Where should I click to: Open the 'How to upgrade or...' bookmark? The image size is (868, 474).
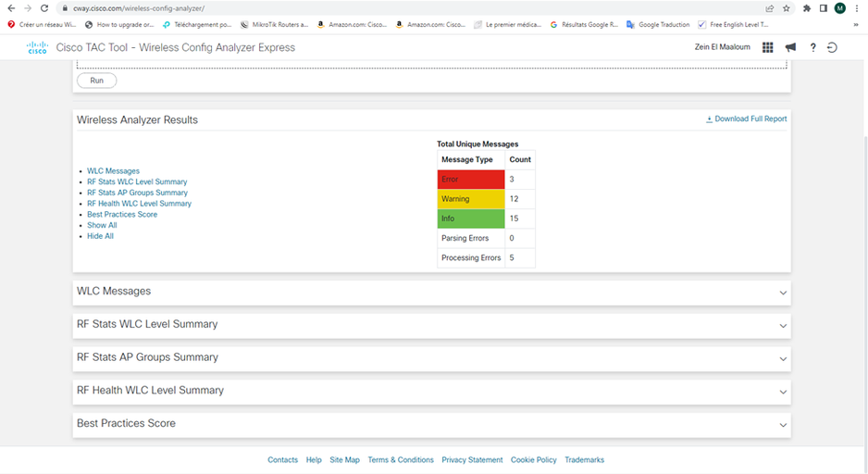[x=119, y=24]
